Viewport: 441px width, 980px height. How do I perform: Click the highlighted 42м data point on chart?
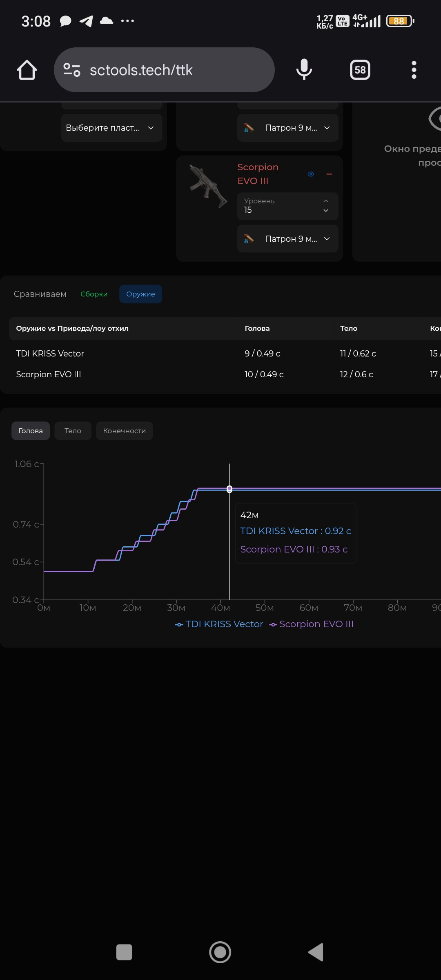tap(229, 489)
